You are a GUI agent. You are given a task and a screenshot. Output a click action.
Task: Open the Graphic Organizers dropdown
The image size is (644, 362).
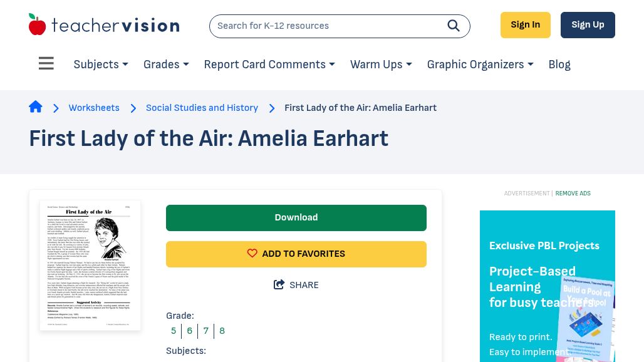tap(480, 65)
